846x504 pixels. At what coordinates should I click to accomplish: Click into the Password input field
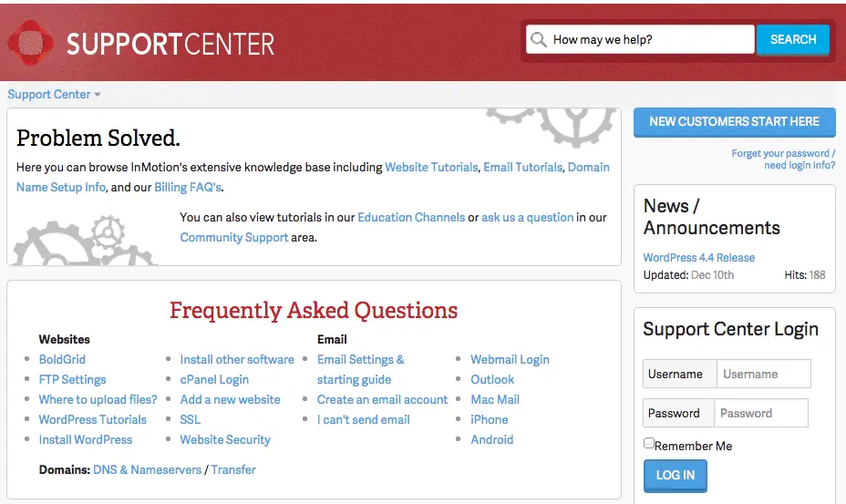pyautogui.click(x=760, y=414)
